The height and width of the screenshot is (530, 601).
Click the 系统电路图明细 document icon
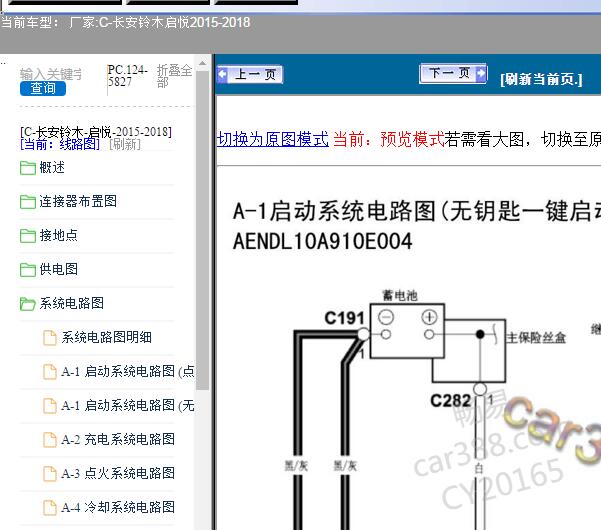(x=50, y=338)
